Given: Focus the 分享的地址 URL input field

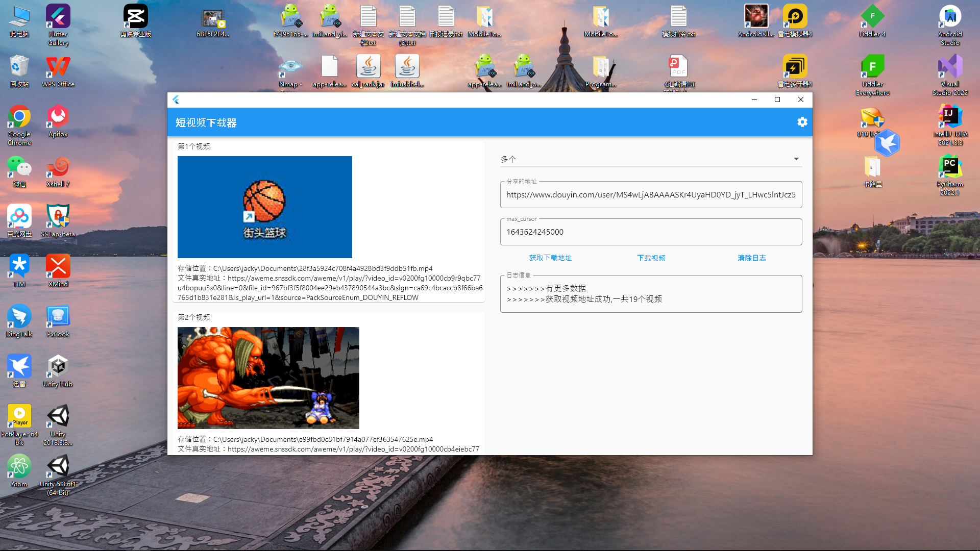Looking at the screenshot, I should (x=650, y=195).
